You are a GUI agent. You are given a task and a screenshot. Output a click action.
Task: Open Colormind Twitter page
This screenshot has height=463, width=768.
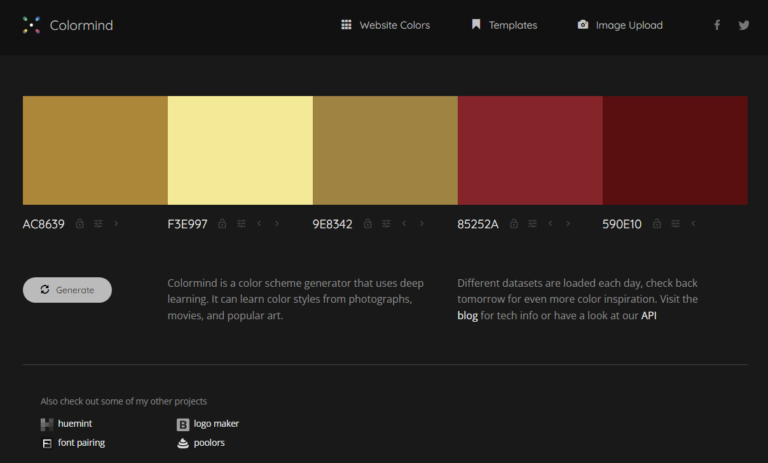pyautogui.click(x=743, y=25)
